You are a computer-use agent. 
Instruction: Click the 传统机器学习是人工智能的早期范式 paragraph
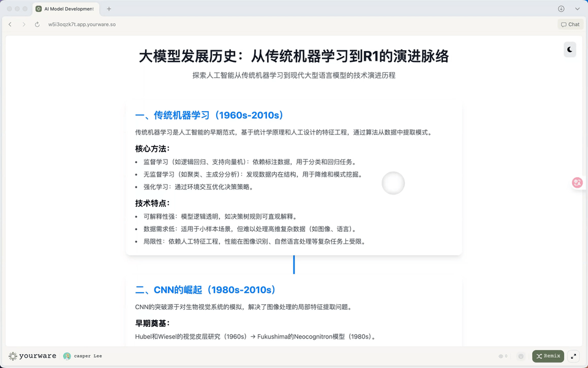[x=284, y=132]
